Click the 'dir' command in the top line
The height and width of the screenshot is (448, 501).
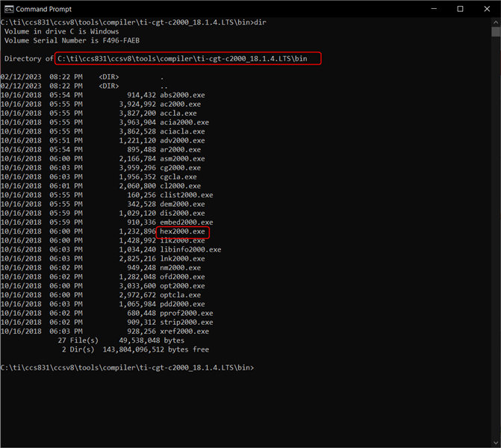pyautogui.click(x=260, y=22)
